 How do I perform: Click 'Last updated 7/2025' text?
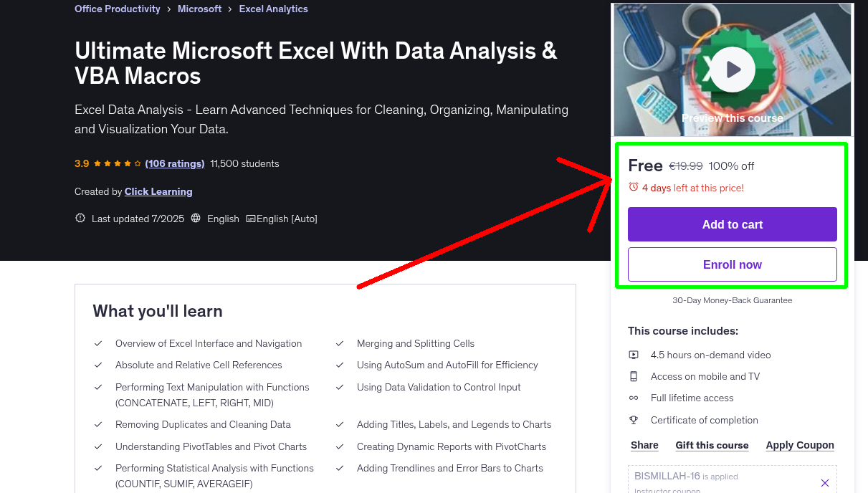pyautogui.click(x=138, y=219)
